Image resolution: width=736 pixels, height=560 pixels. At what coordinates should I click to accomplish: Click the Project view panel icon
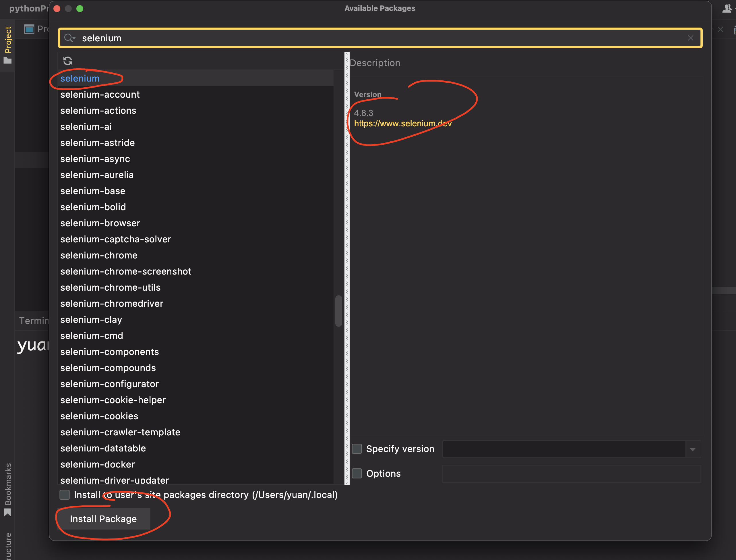(29, 29)
